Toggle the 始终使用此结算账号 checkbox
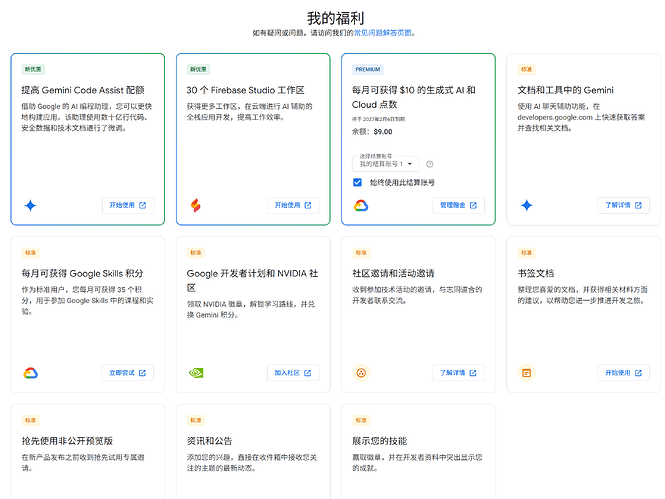The image size is (665, 499). click(x=358, y=182)
